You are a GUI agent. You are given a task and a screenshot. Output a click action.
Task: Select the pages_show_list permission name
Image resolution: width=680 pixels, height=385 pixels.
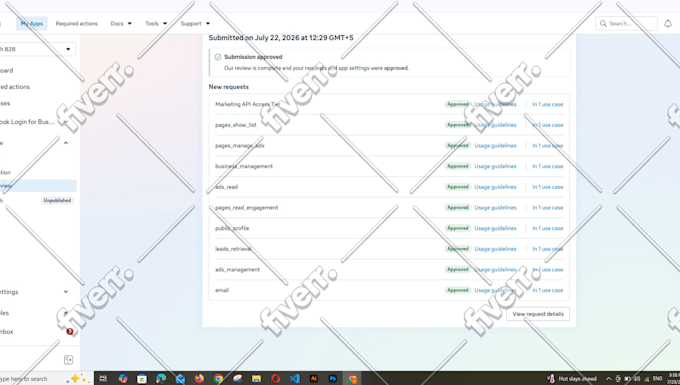[x=235, y=125]
